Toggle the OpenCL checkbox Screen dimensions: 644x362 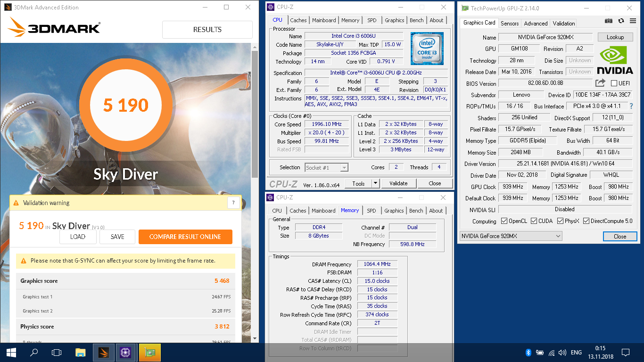click(x=504, y=221)
